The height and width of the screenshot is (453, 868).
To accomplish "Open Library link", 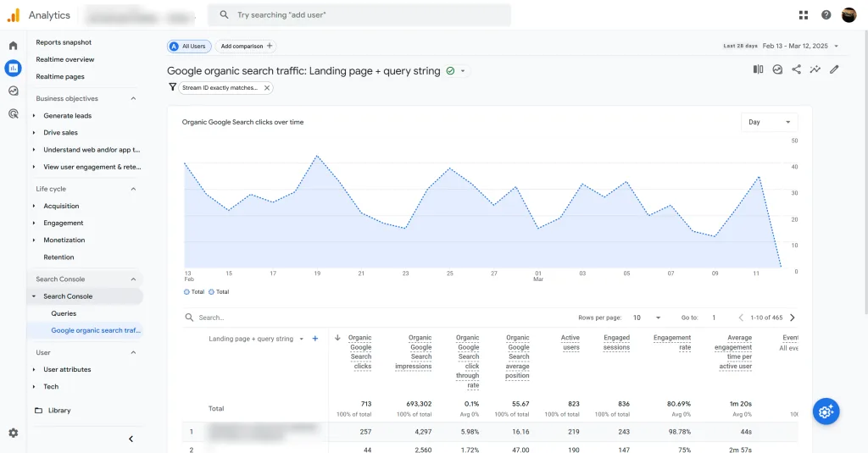I will point(59,411).
